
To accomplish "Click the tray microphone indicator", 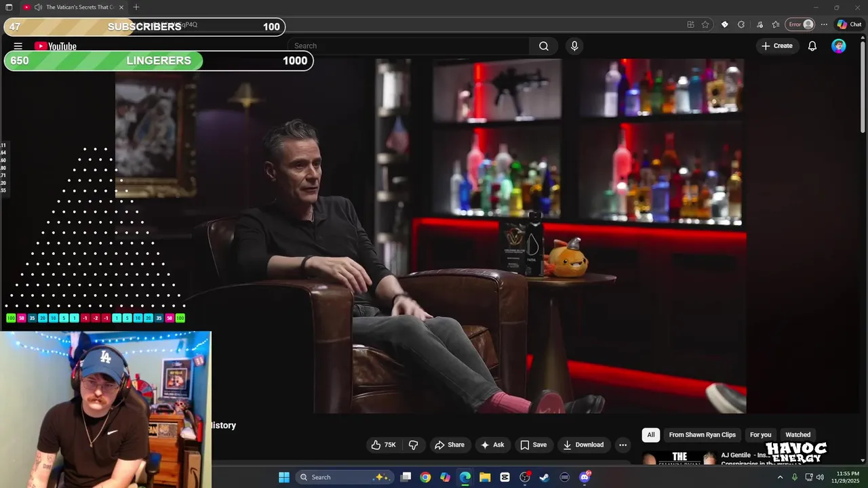I will 795,477.
